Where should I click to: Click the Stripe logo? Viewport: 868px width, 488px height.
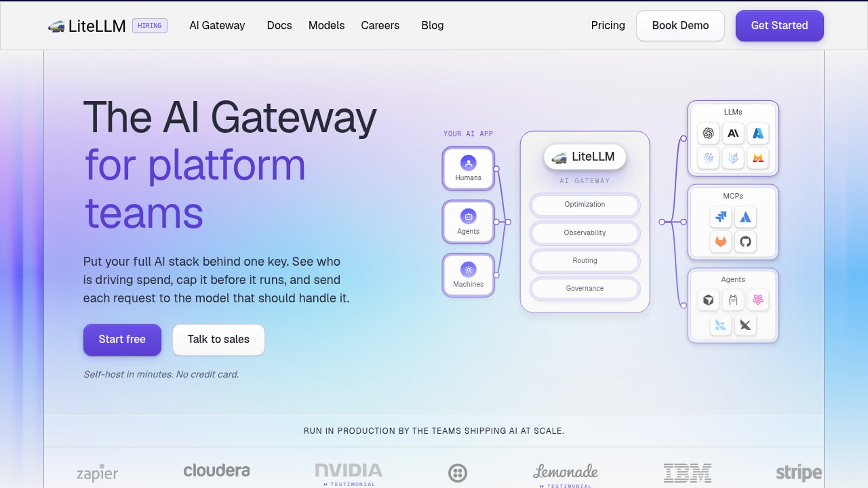(x=799, y=473)
